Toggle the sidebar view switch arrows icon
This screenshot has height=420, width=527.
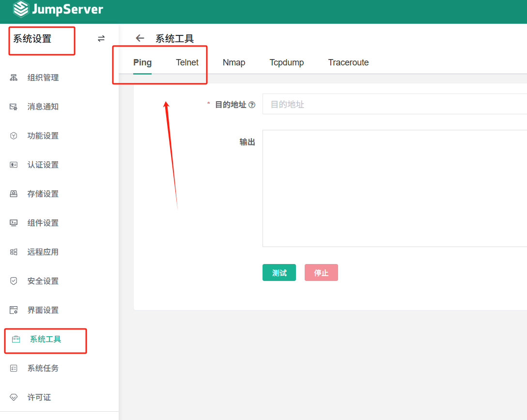pos(101,39)
